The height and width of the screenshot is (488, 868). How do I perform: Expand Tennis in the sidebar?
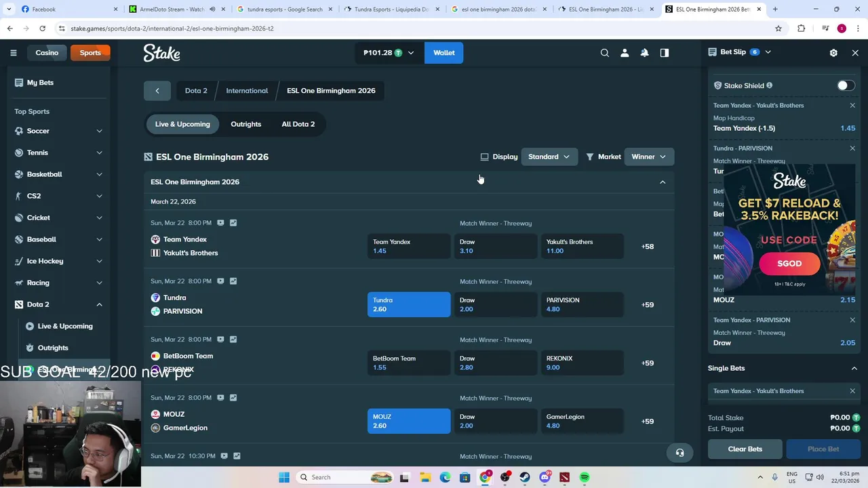coord(99,152)
